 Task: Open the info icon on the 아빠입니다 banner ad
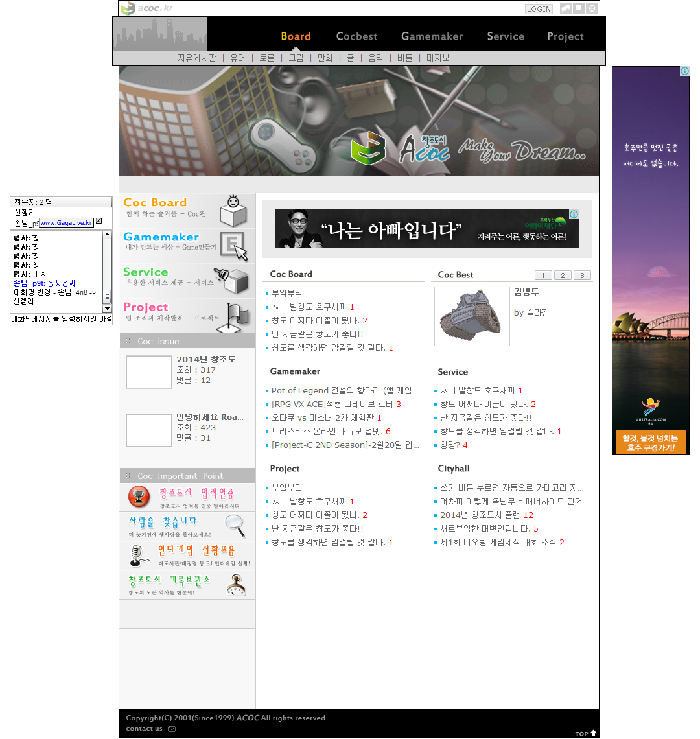click(x=574, y=214)
